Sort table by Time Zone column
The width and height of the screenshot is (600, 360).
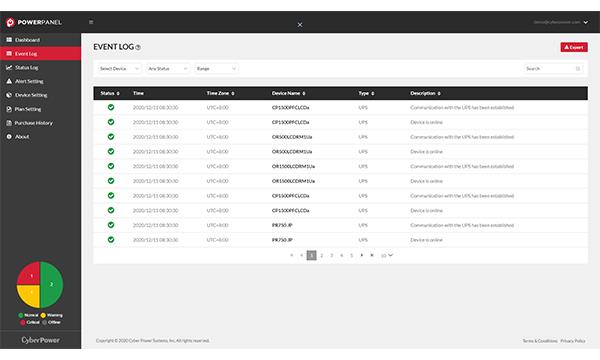tap(220, 93)
